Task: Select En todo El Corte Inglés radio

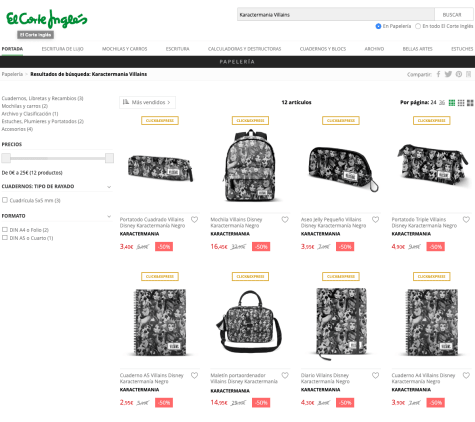Action: tap(418, 26)
